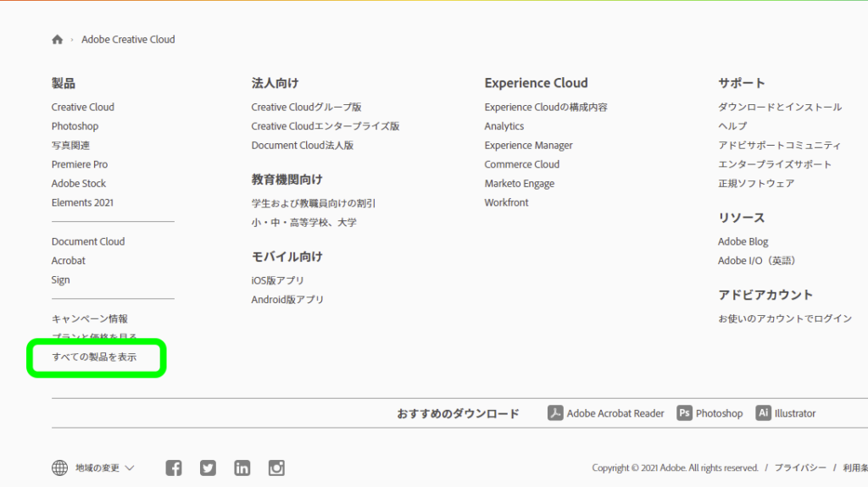The width and height of the screenshot is (868, 487).
Task: Click すべての製品を表示 link
Action: click(93, 357)
